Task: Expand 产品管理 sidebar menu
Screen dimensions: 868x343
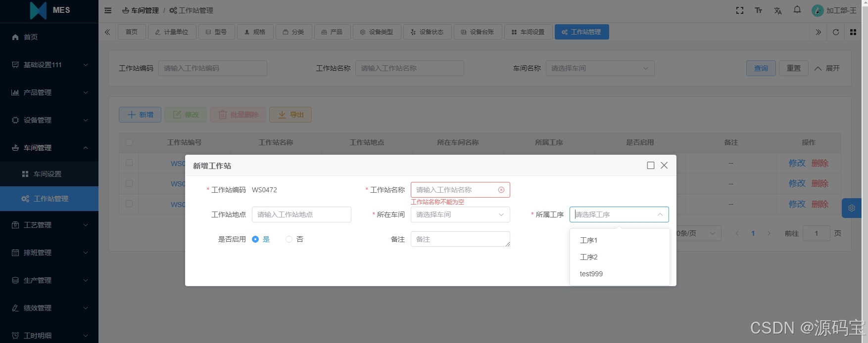Action: [49, 92]
